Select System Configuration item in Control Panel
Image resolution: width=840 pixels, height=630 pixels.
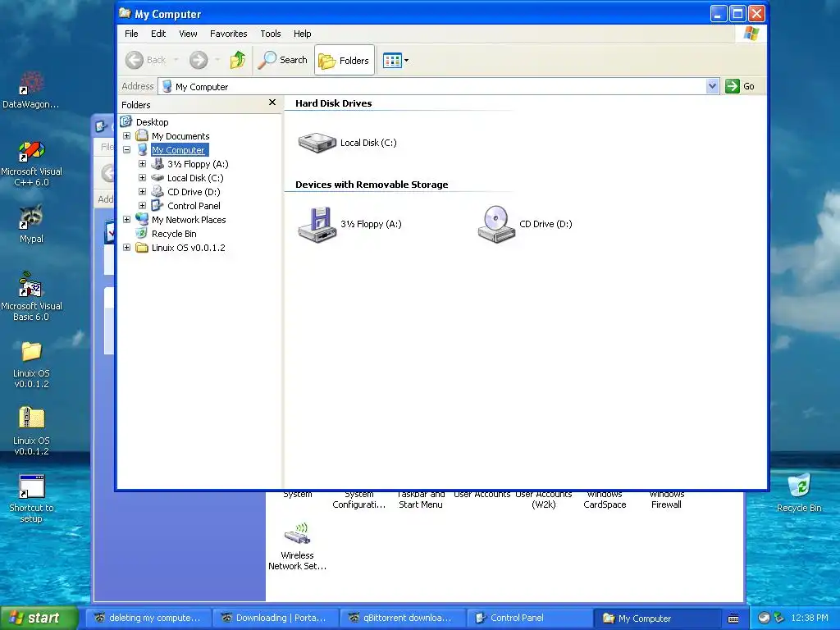point(359,500)
